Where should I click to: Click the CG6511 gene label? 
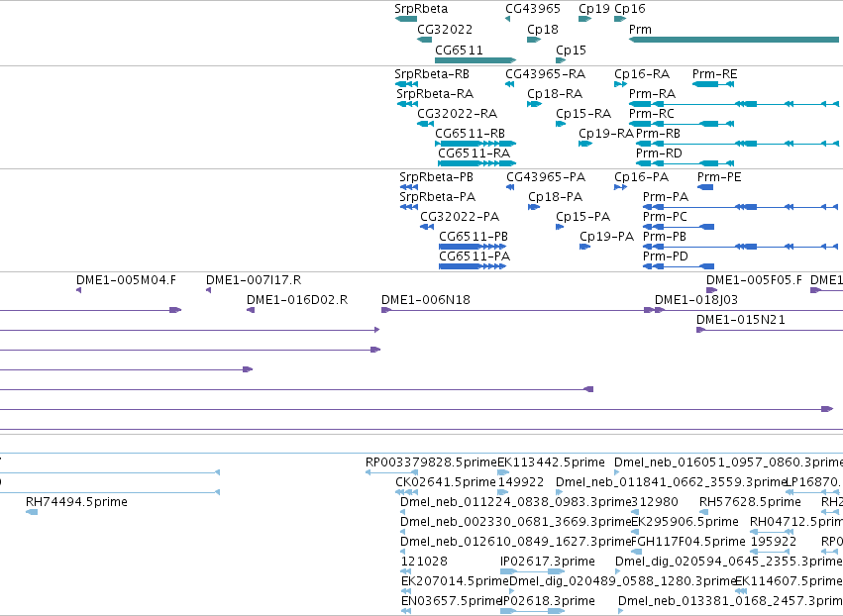pyautogui.click(x=459, y=50)
